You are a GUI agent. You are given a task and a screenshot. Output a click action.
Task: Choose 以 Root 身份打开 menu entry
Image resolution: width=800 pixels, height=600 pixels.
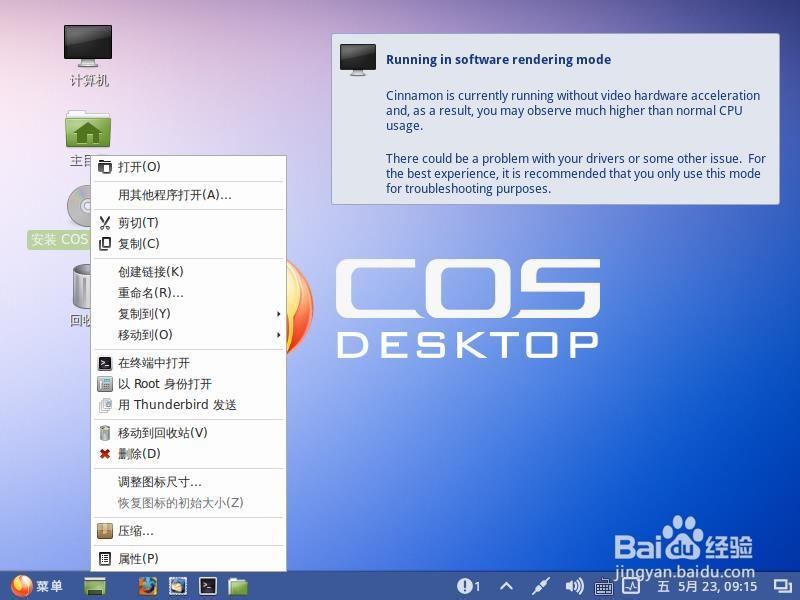click(188, 384)
